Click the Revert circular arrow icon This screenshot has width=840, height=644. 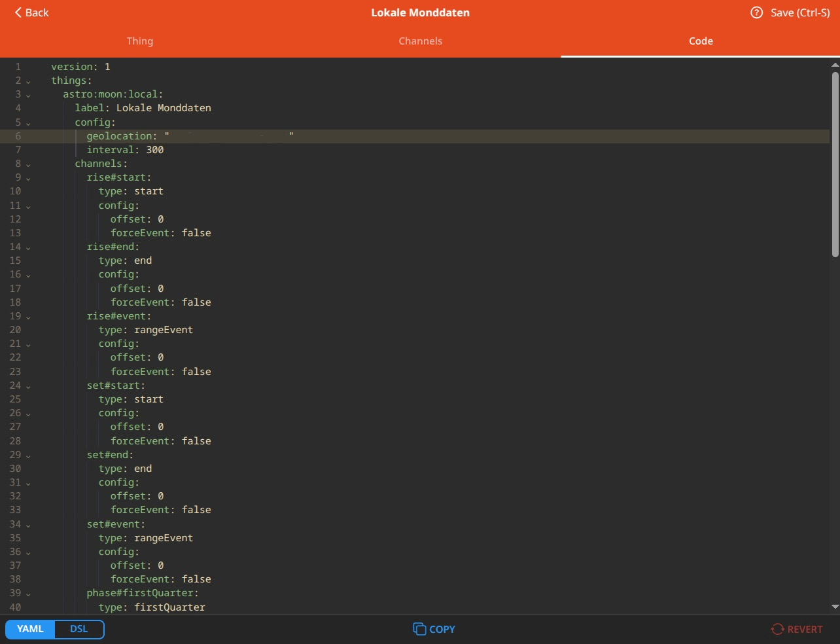[777, 629]
